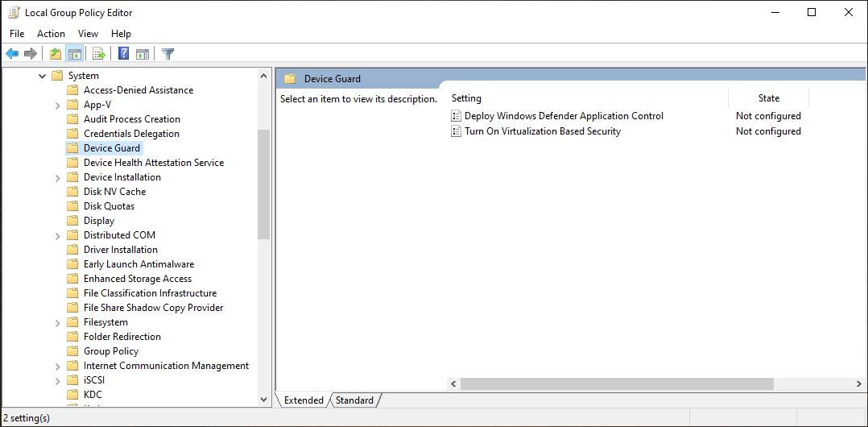Sort by the State column header
The height and width of the screenshot is (427, 868).
(x=768, y=98)
